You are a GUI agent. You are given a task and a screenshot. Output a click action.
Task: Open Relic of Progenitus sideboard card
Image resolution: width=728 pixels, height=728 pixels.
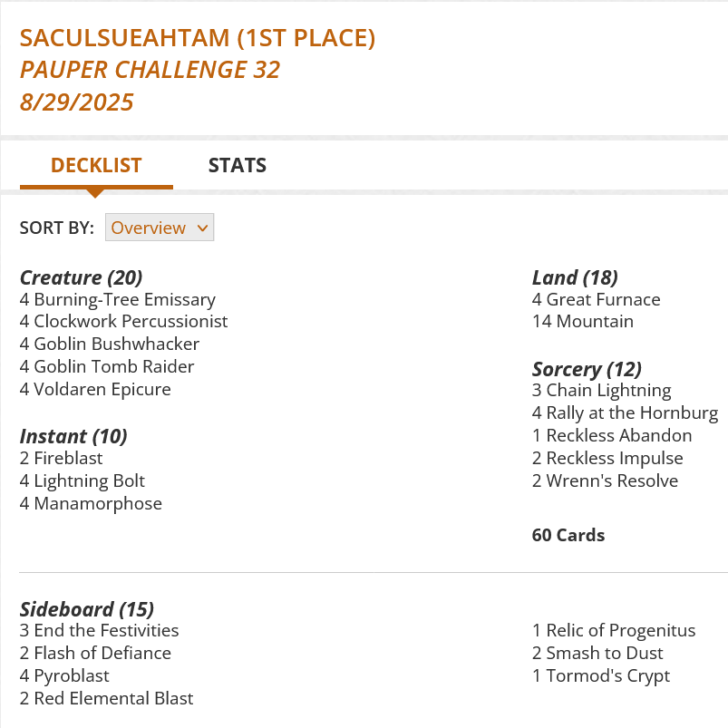[x=620, y=630]
